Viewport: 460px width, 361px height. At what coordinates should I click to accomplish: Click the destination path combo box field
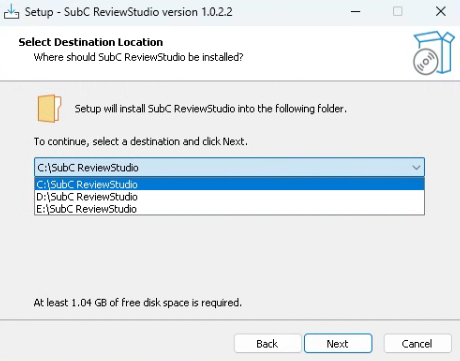click(x=229, y=167)
